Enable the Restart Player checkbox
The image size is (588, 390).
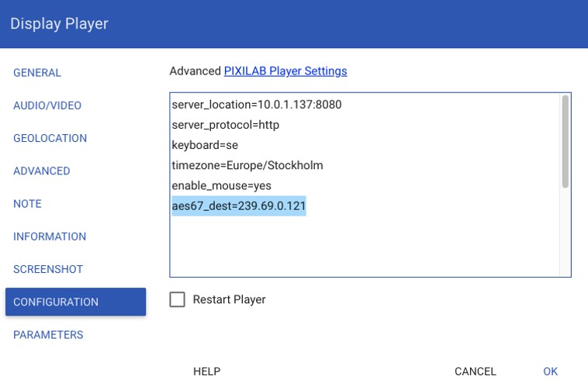tap(178, 300)
